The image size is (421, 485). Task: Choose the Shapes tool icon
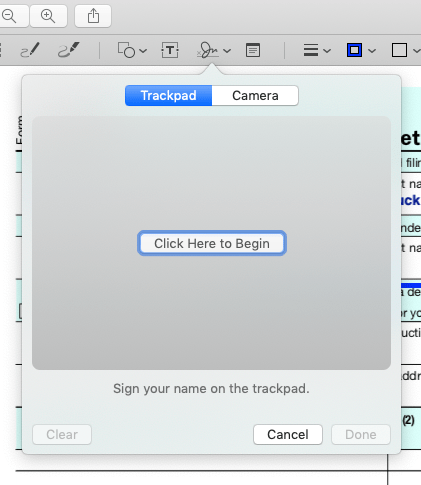pos(126,50)
